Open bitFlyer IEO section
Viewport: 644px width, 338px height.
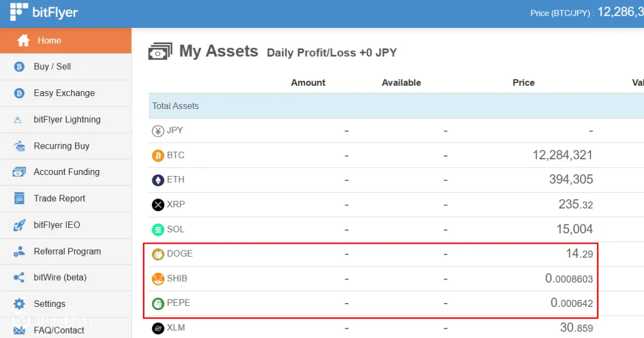[65, 225]
